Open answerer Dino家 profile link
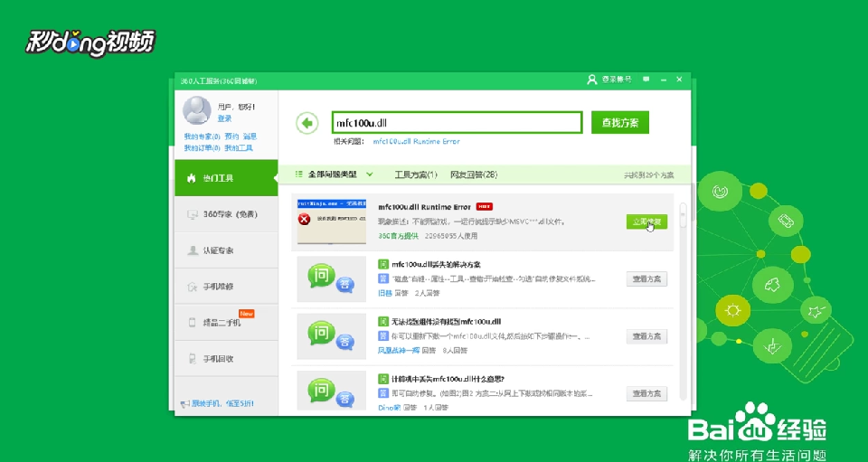 [389, 408]
